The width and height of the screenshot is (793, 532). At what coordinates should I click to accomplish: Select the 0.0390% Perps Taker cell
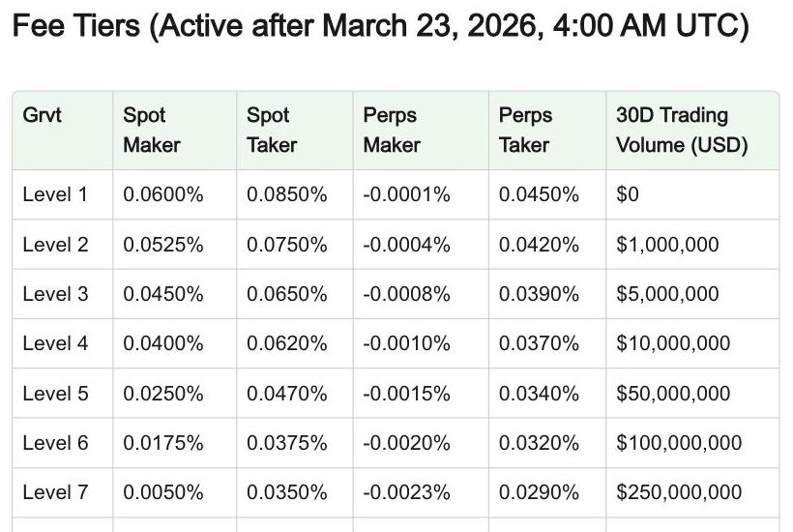click(539, 294)
